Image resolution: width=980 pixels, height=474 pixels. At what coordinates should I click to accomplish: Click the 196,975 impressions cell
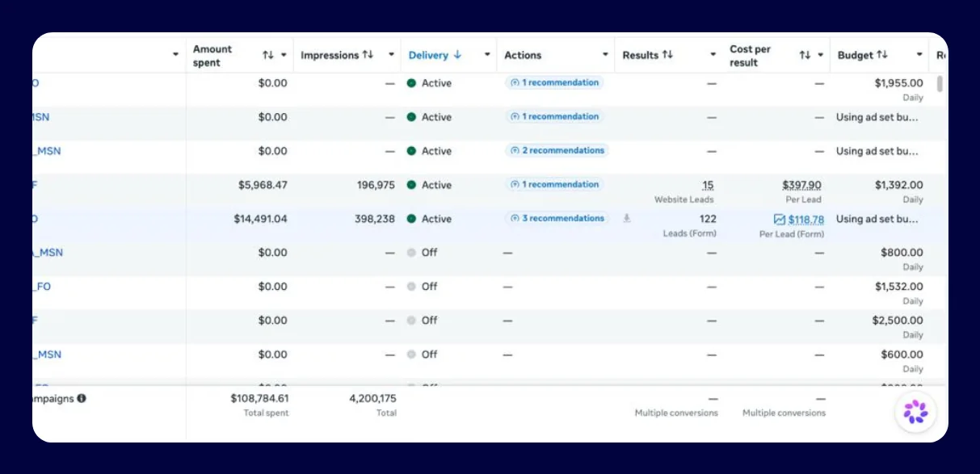(x=376, y=185)
